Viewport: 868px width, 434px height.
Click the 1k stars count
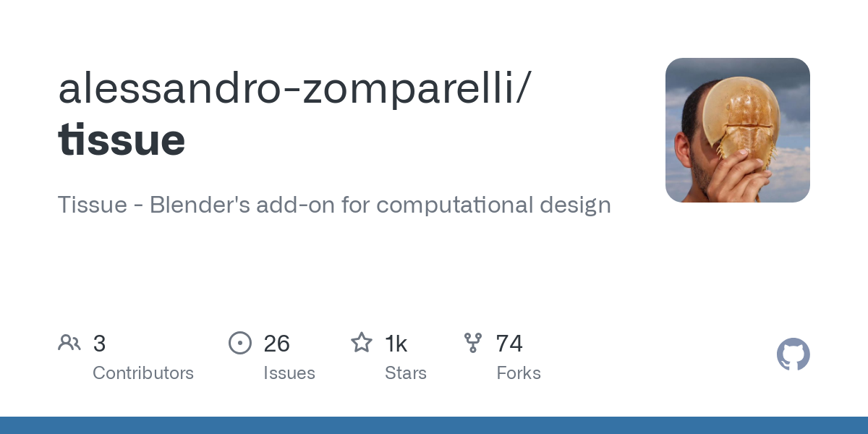(396, 344)
